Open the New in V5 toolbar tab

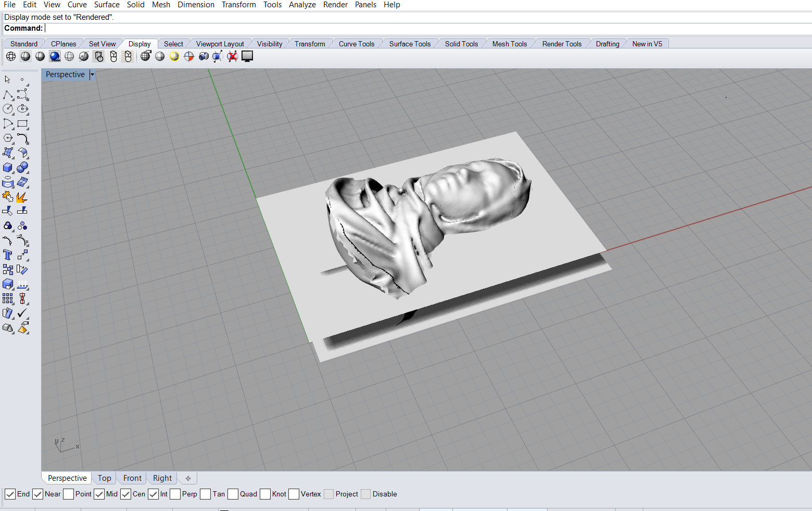(647, 44)
